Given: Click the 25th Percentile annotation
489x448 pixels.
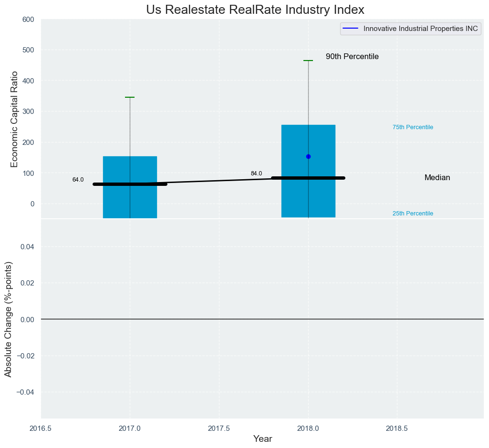Looking at the screenshot, I should click(413, 214).
